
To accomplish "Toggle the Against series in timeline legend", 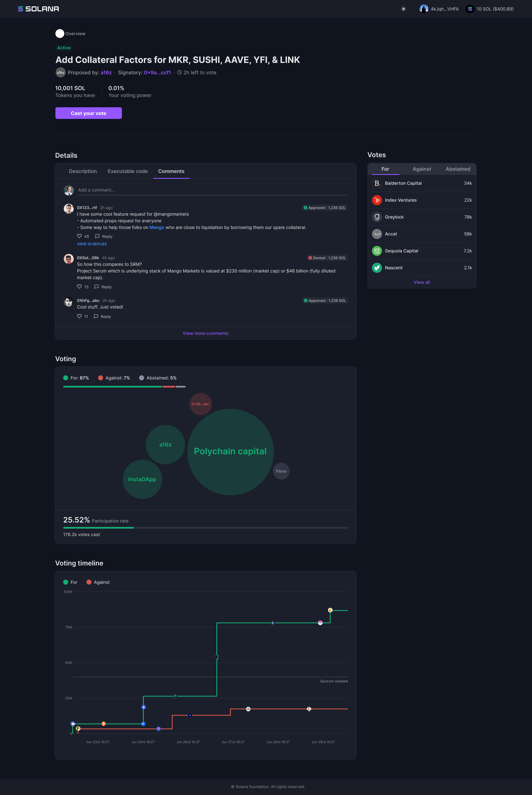I will [98, 582].
